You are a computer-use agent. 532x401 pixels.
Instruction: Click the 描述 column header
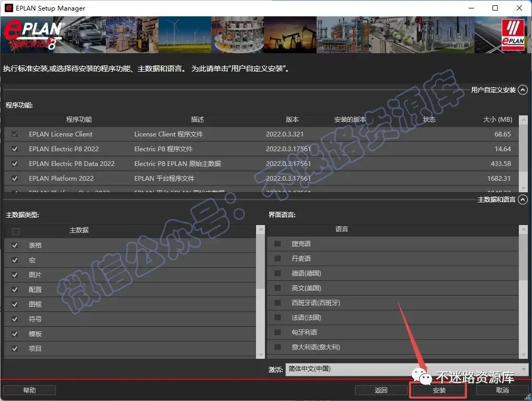pyautogui.click(x=198, y=120)
